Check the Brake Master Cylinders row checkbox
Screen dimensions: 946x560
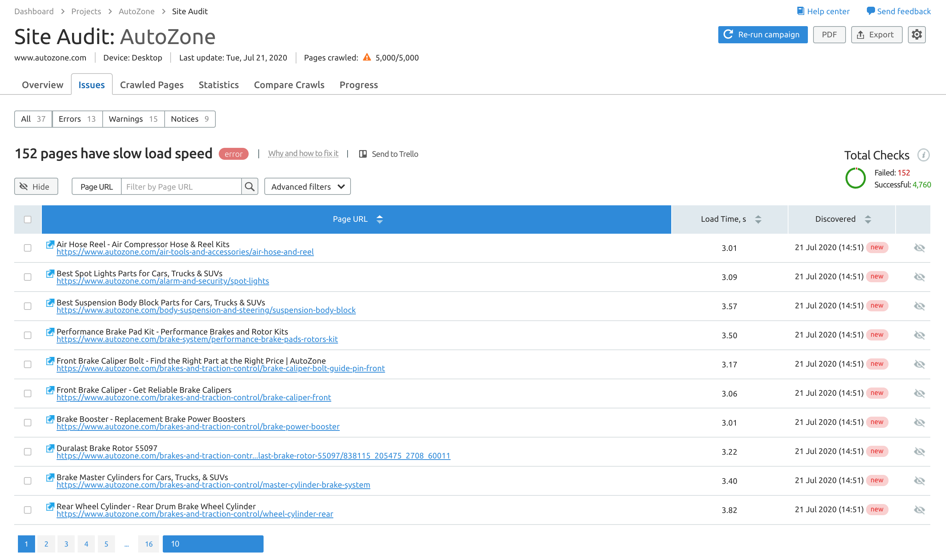pyautogui.click(x=28, y=481)
